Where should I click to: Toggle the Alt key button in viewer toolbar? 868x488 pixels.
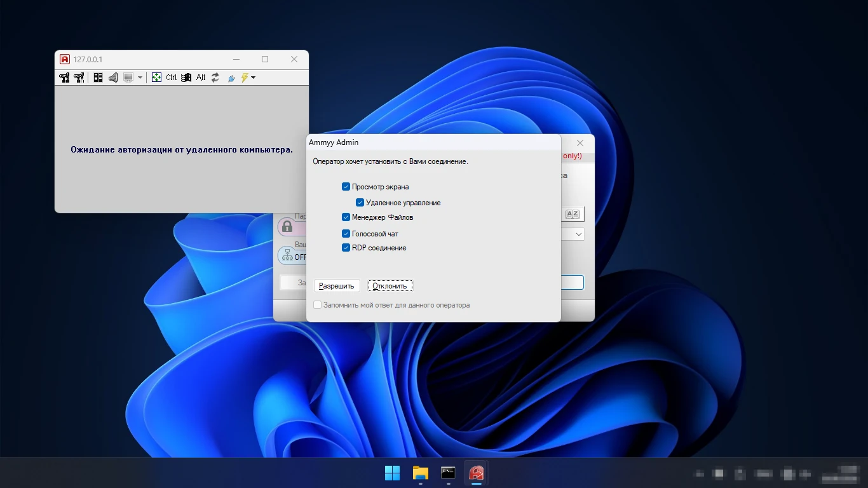click(201, 78)
